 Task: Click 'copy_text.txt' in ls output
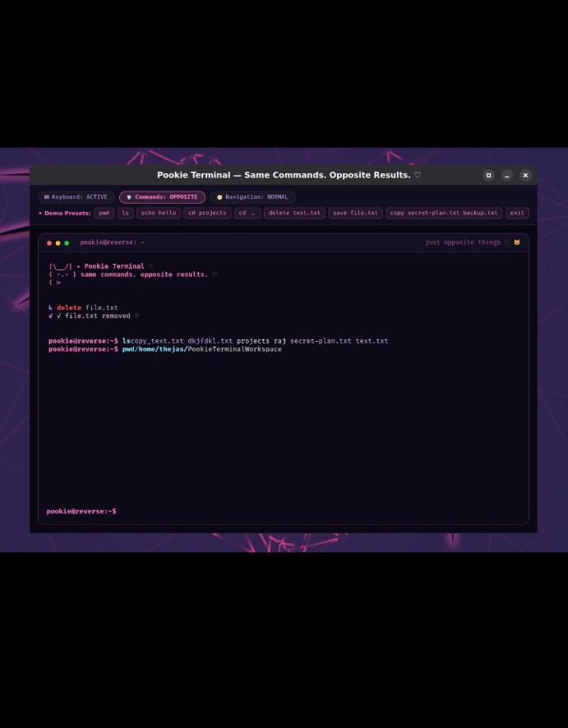click(x=157, y=341)
